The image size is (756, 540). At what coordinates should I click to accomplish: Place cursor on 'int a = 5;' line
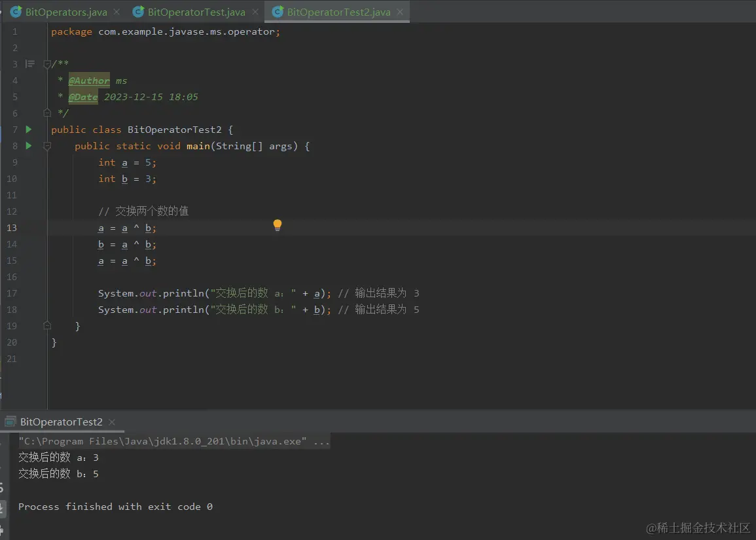point(127,162)
